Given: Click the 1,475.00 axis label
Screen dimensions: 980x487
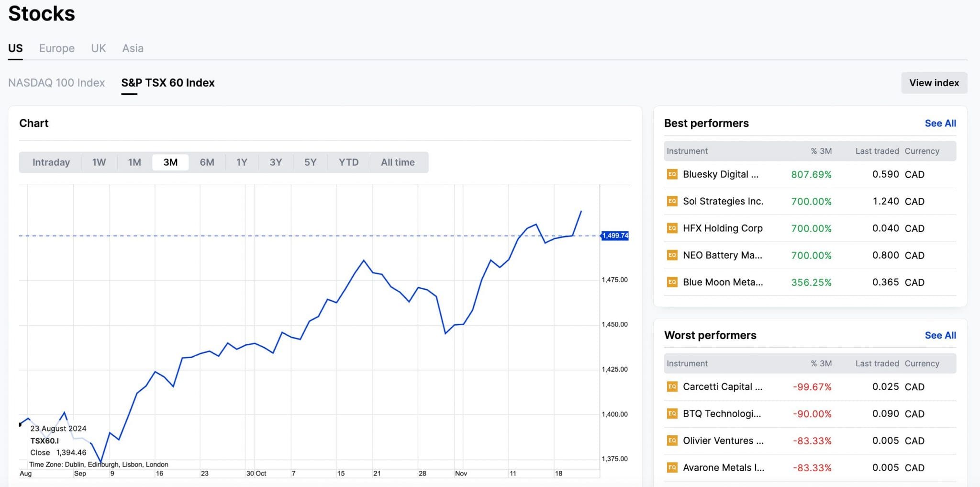Looking at the screenshot, I should 615,280.
